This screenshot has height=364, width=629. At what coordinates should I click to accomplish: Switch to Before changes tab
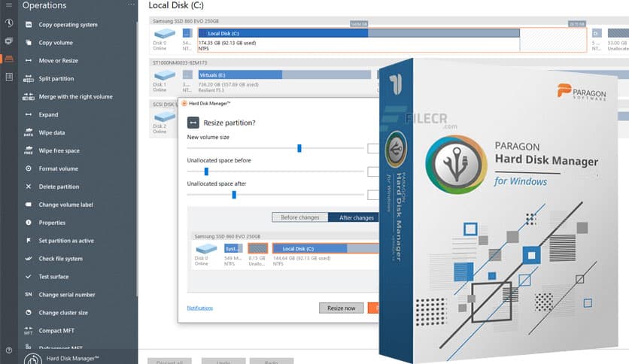pos(300,217)
